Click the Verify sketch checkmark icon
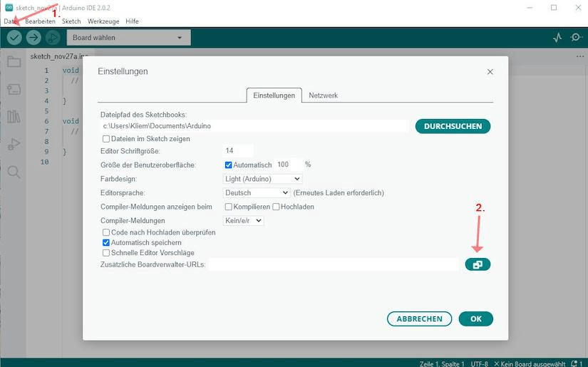Image resolution: width=588 pixels, height=367 pixels. [x=14, y=38]
